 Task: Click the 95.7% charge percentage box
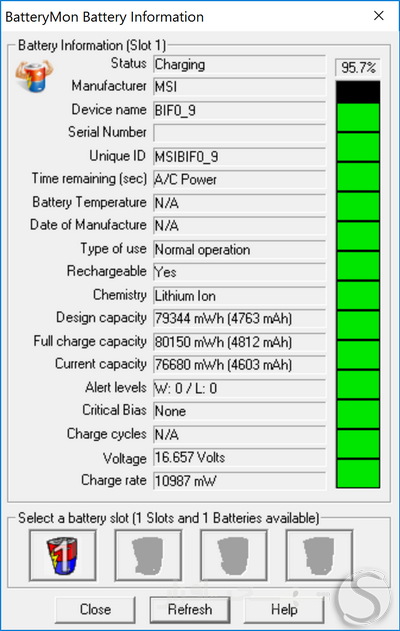click(x=358, y=67)
